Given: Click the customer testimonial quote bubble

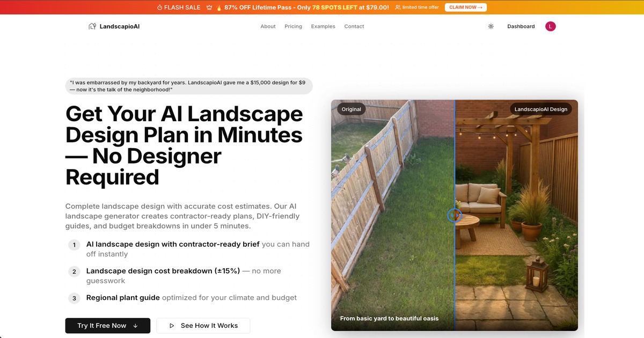Looking at the screenshot, I should pos(189,86).
